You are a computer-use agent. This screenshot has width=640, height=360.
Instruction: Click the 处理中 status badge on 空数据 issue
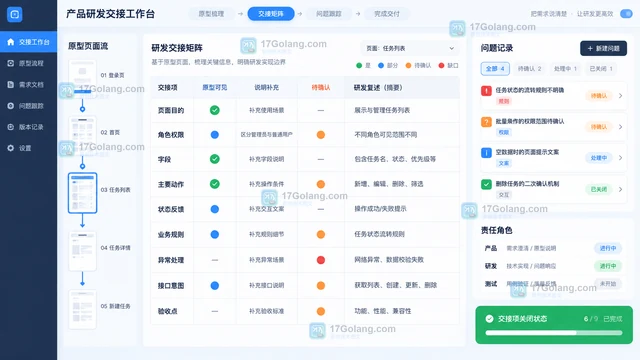click(599, 158)
